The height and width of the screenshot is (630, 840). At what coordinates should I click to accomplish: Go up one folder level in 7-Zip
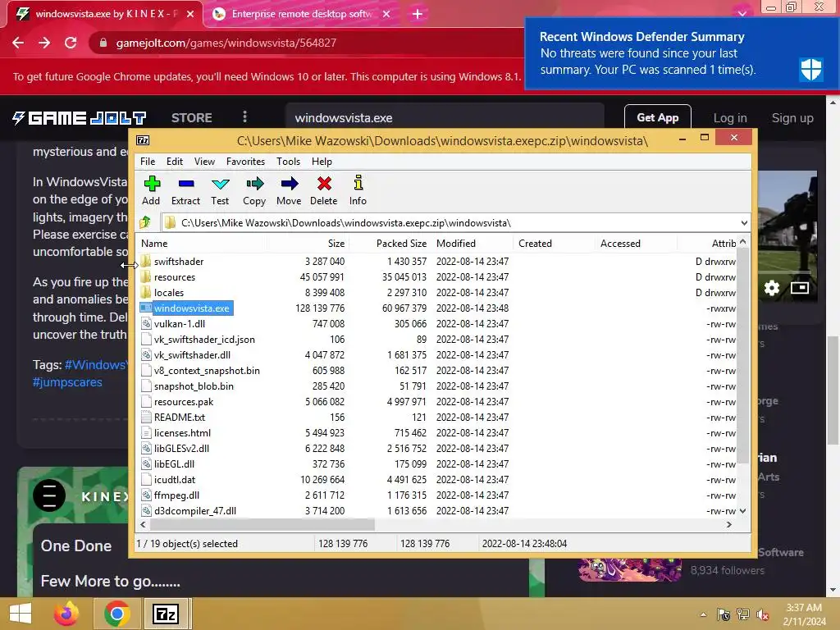coord(145,222)
